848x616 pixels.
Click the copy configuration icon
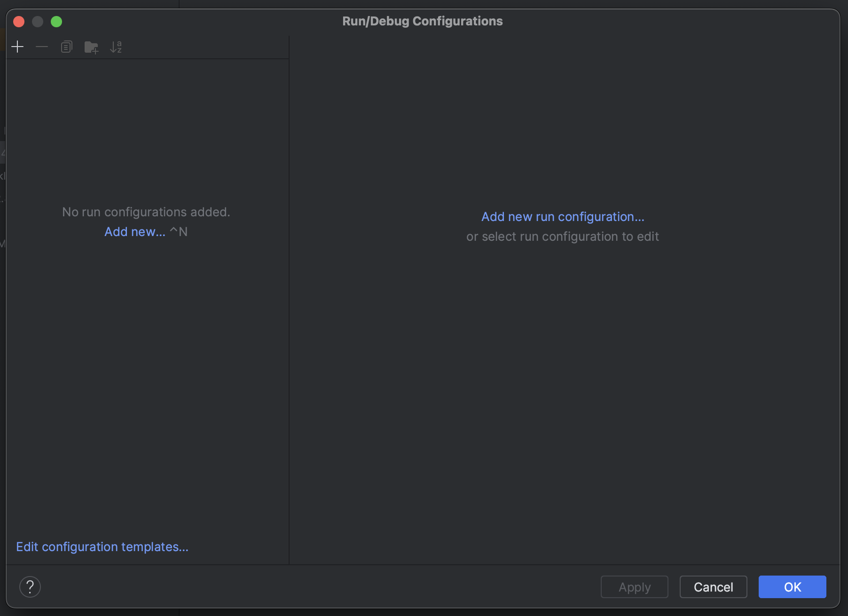pos(67,47)
